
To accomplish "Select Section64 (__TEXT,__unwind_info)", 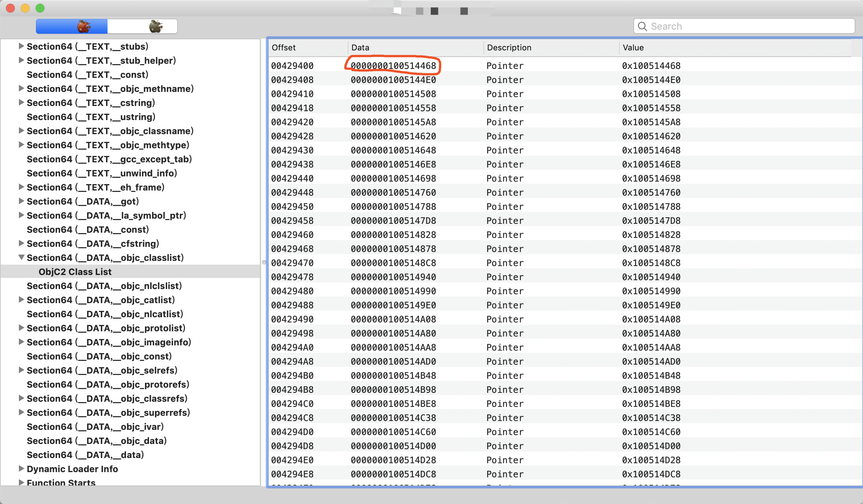I will tap(102, 173).
